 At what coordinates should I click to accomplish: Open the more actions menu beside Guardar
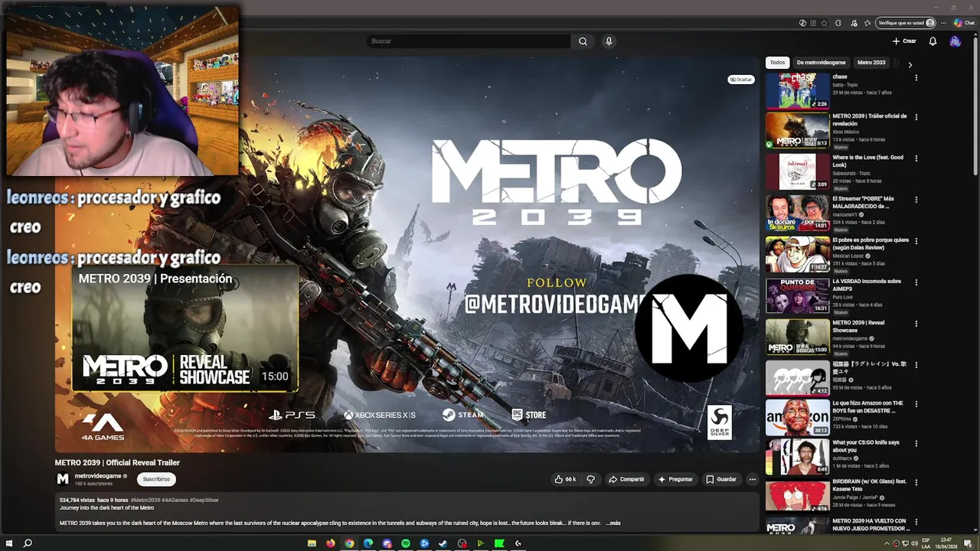pyautogui.click(x=753, y=479)
